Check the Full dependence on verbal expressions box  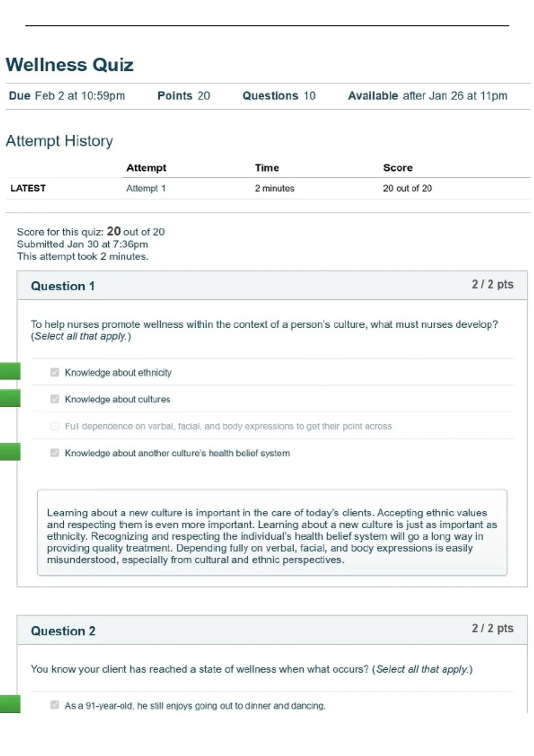click(55, 426)
